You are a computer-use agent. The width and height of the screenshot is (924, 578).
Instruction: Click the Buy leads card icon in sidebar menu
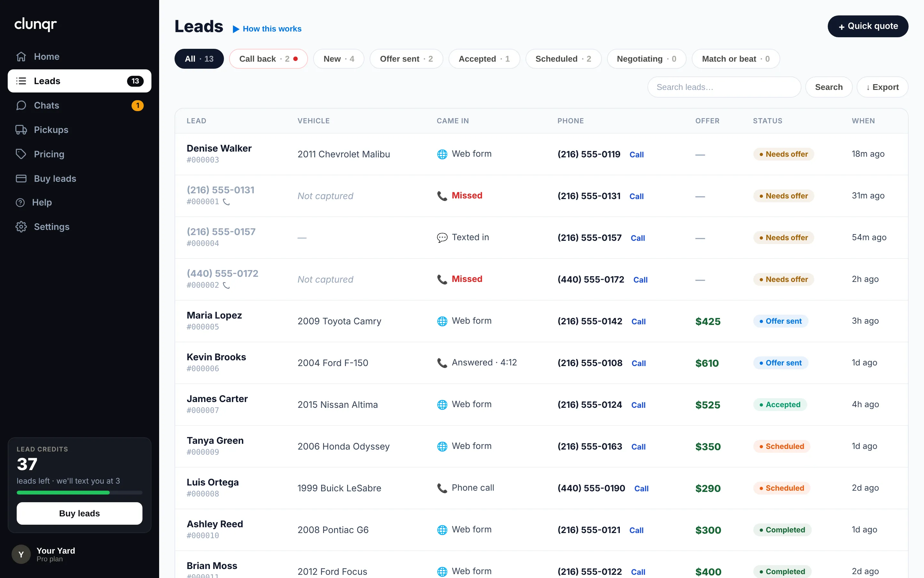(x=21, y=179)
